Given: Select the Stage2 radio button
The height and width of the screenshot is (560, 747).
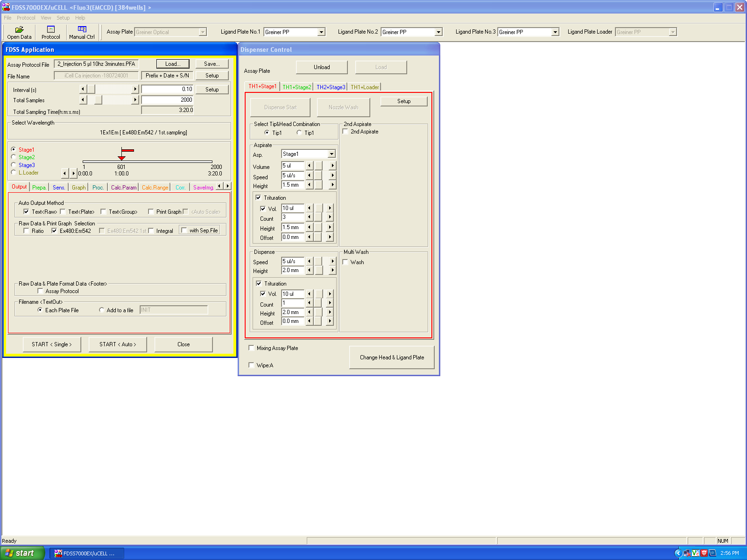Looking at the screenshot, I should click(14, 157).
